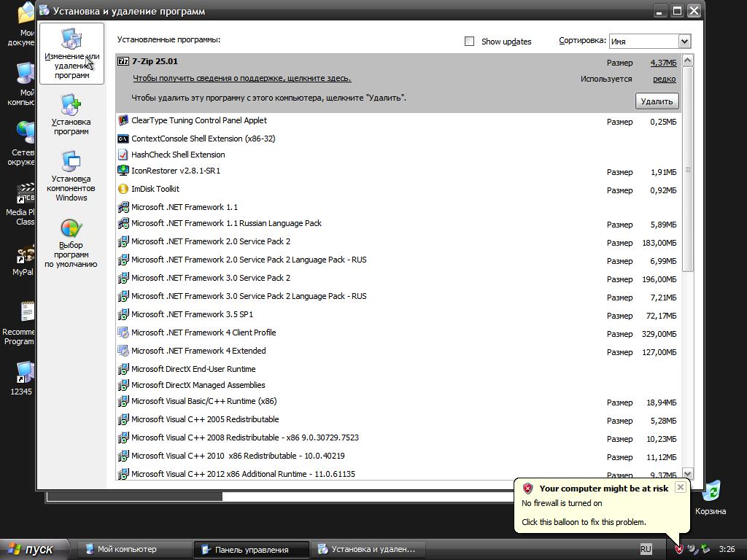Image resolution: width=747 pixels, height=560 pixels.
Task: Close the security warning balloon
Action: point(681,487)
